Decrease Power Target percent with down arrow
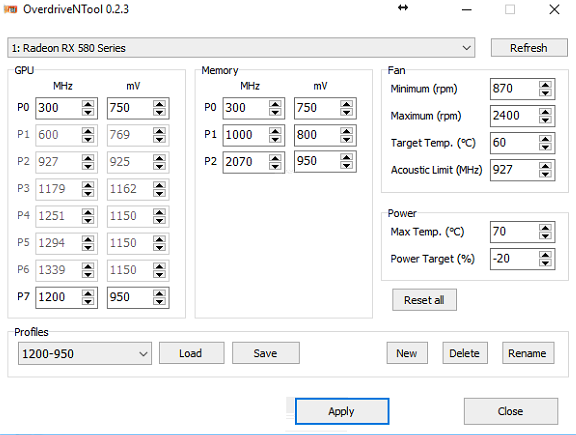 [546, 263]
